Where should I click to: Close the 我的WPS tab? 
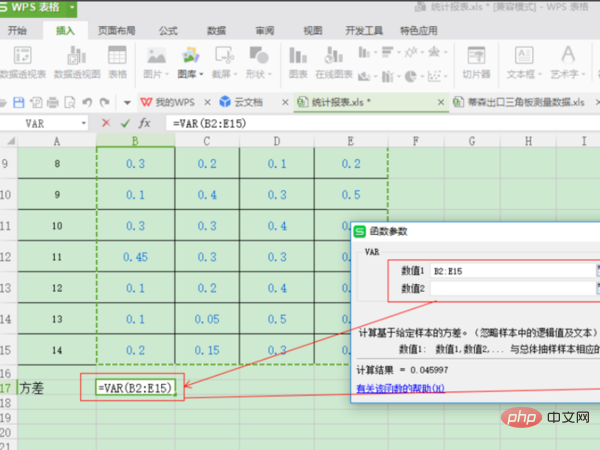207,102
